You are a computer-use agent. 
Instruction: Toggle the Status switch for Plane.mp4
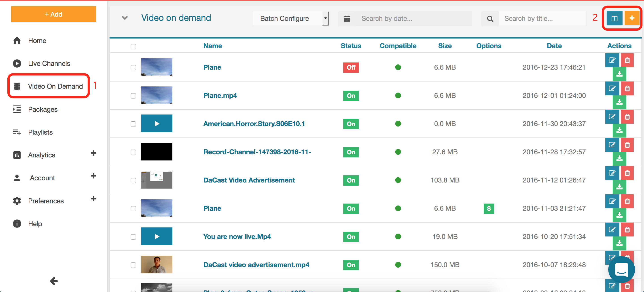[351, 95]
